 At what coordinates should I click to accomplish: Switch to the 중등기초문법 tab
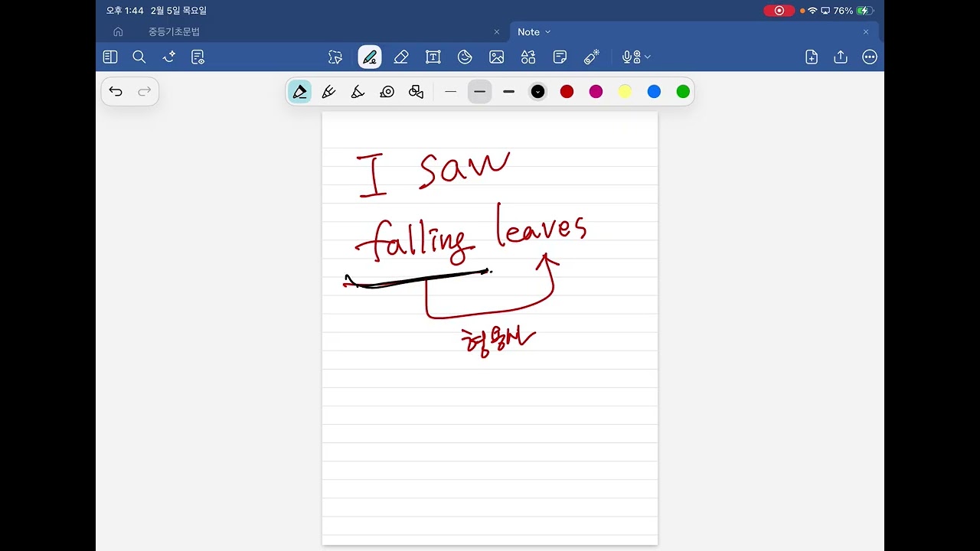tap(174, 32)
